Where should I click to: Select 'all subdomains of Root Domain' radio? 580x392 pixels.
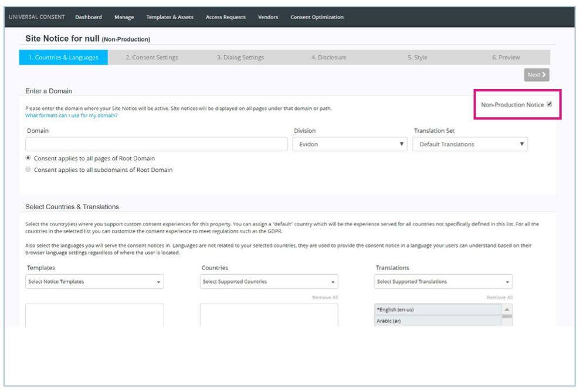point(28,169)
